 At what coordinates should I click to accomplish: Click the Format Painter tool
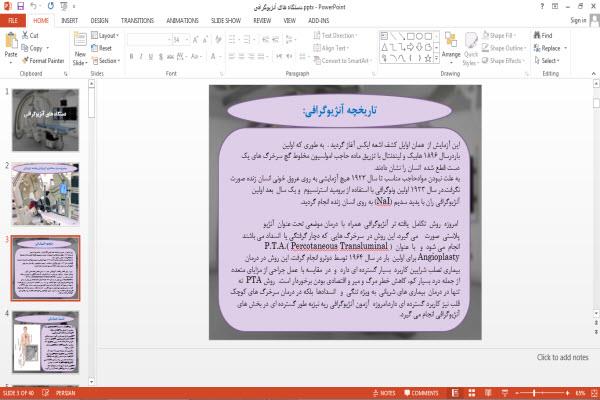(x=43, y=60)
